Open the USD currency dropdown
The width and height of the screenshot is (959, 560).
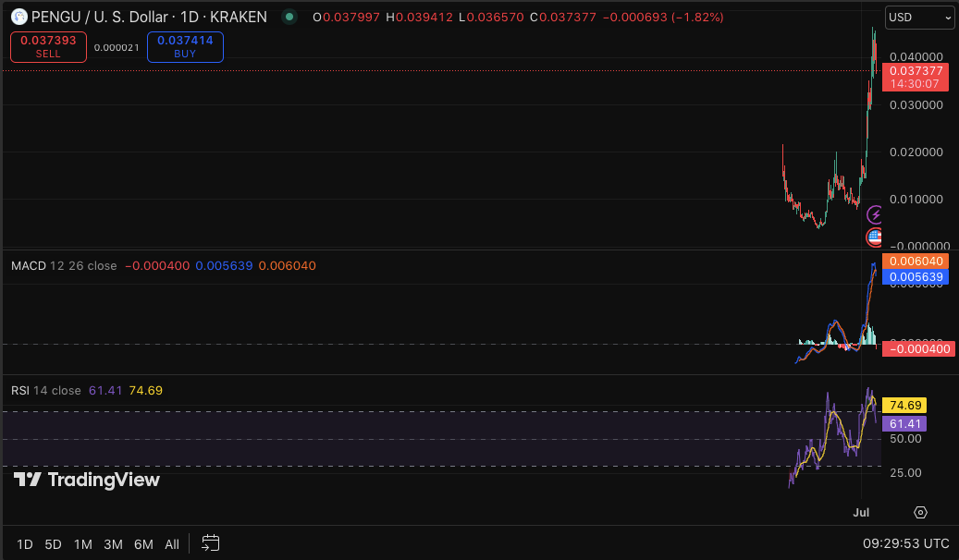(x=920, y=18)
